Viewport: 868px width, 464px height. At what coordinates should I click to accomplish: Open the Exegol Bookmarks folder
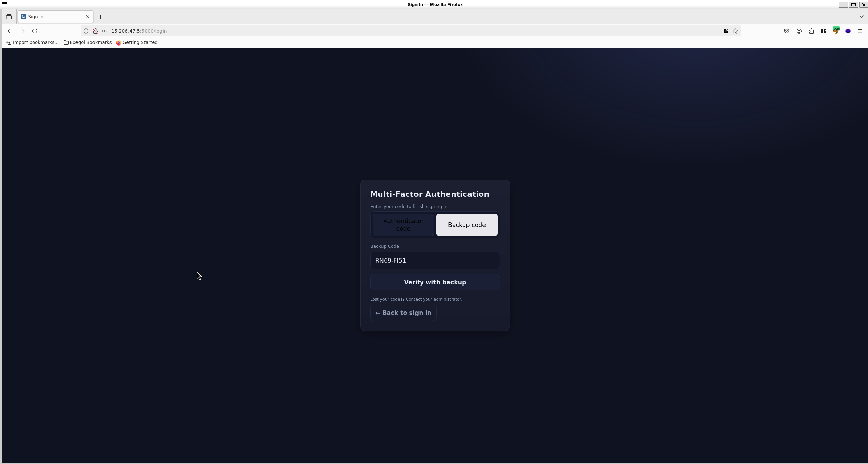click(x=87, y=42)
